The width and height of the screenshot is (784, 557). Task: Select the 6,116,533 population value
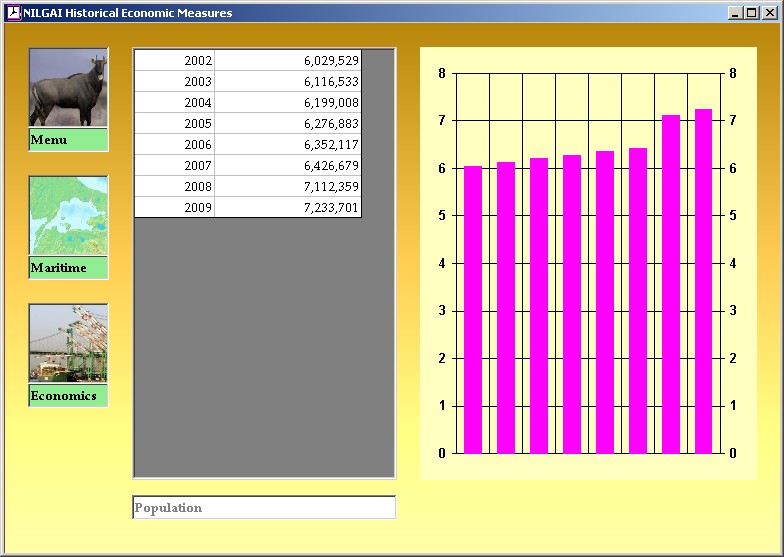288,82
